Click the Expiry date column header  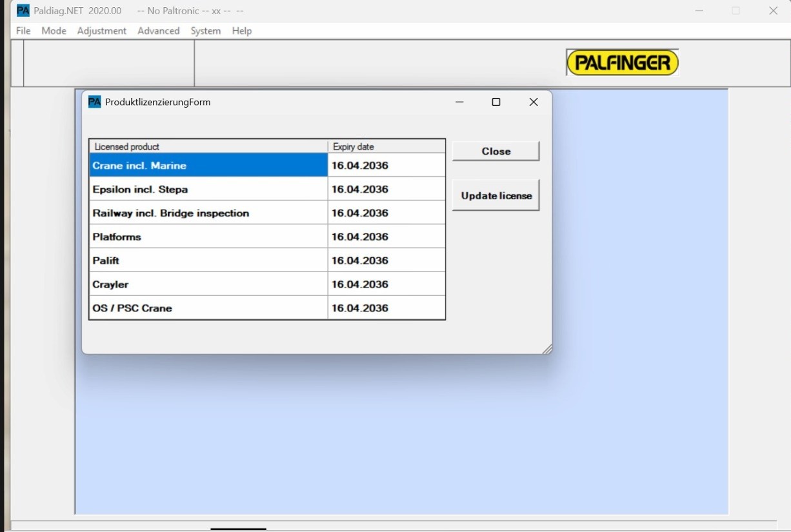point(386,147)
